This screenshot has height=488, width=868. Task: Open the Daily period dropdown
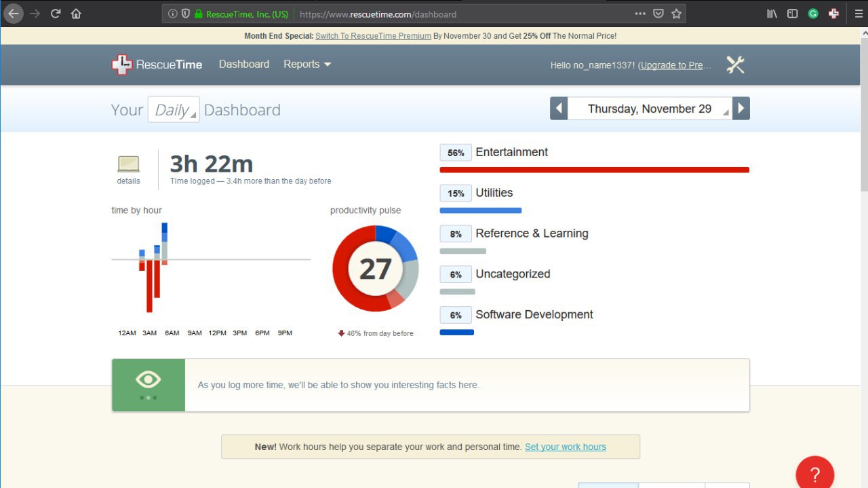174,110
